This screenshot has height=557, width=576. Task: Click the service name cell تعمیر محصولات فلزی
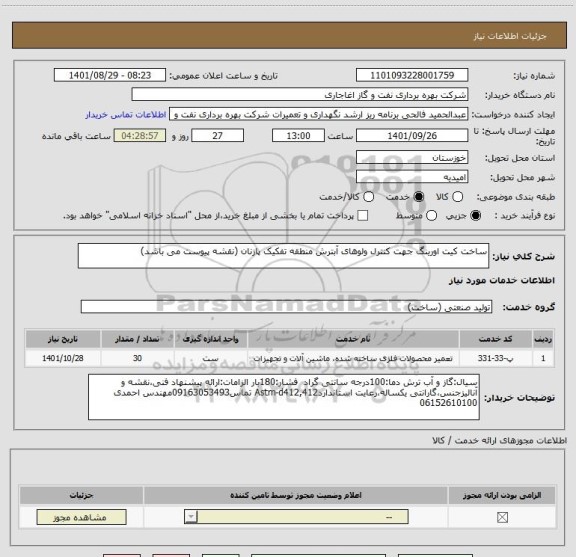coord(353,358)
